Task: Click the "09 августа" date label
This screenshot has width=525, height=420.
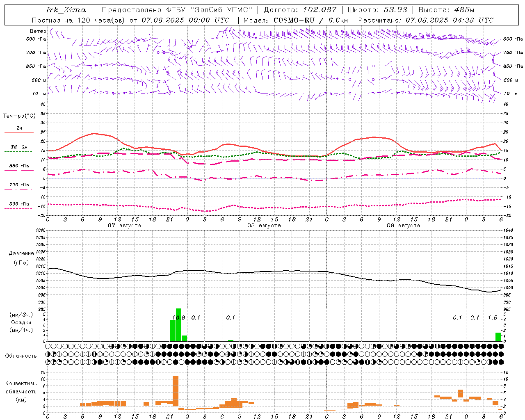Action: tap(404, 226)
